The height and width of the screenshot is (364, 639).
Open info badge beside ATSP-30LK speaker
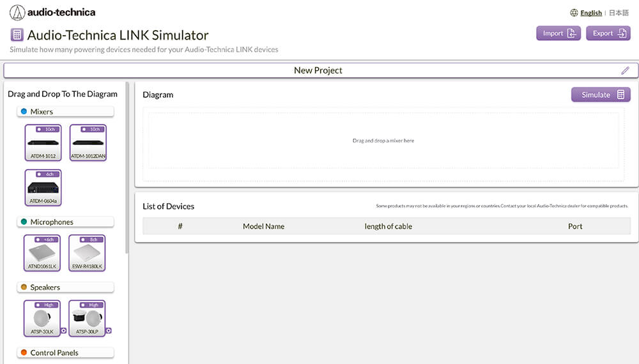pos(63,331)
